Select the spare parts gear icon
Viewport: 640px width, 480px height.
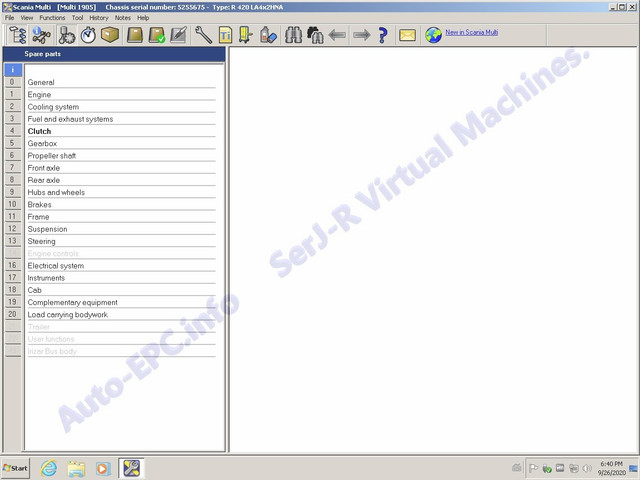(66, 35)
